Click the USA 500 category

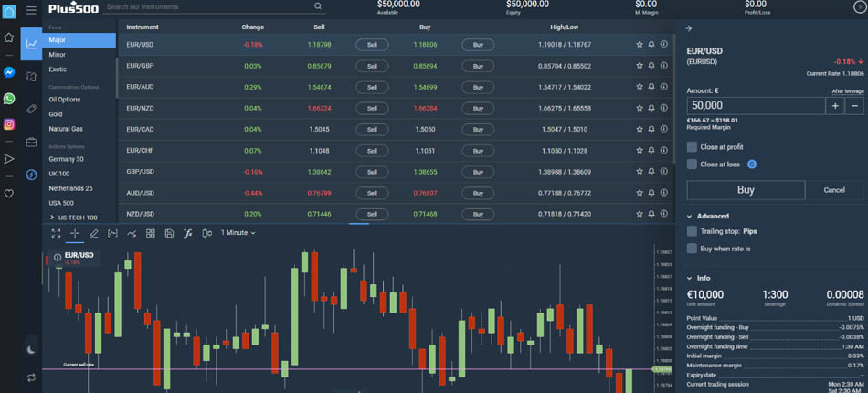(61, 203)
